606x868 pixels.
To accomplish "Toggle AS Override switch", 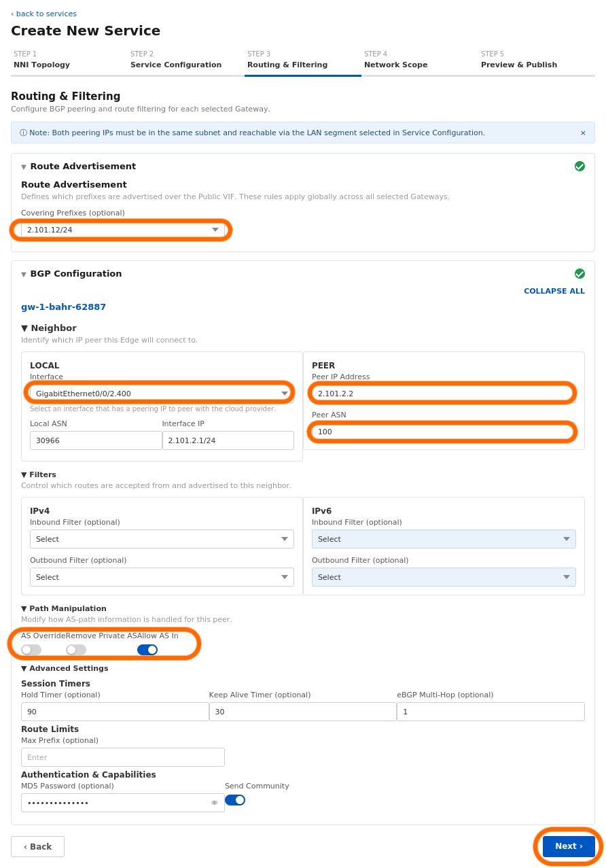I will (x=31, y=650).
